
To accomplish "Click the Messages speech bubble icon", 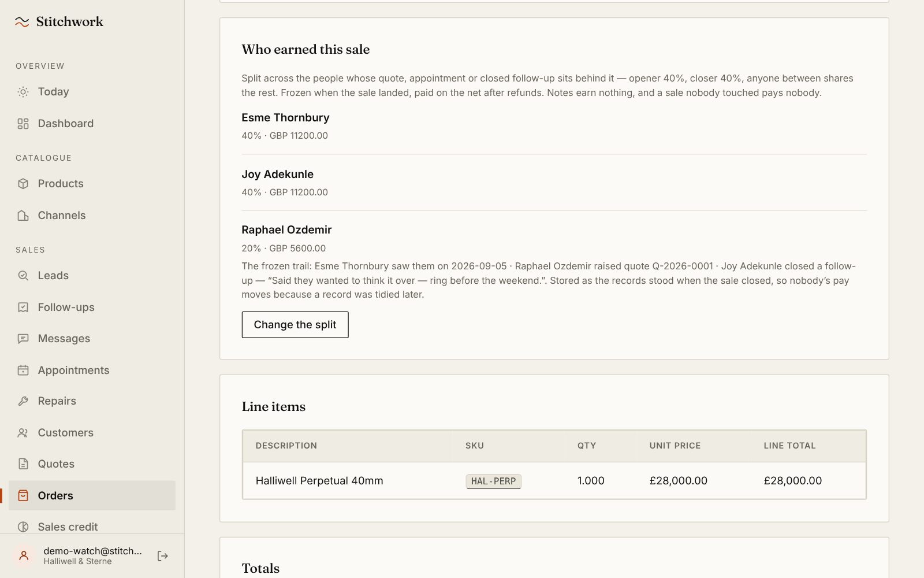I will point(23,339).
